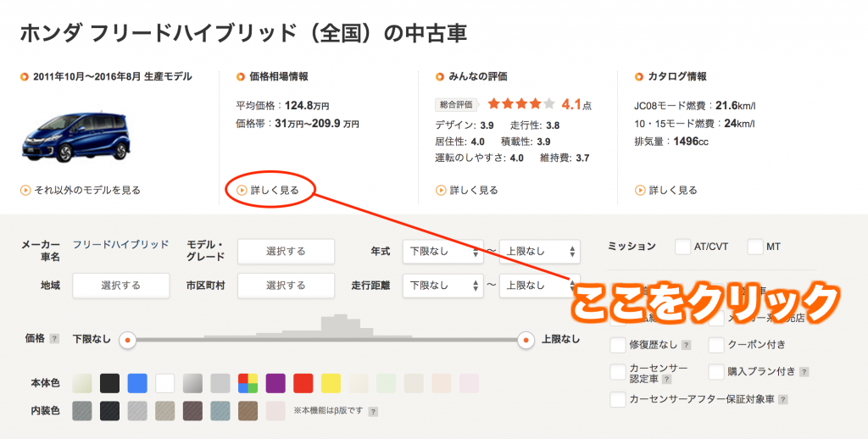Select red body color swatch
868x439 pixels.
(303, 383)
